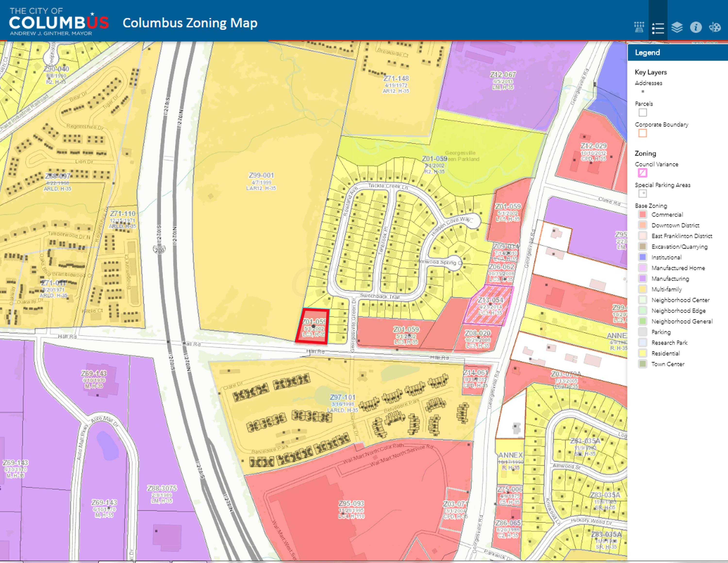Viewport: 728px width, 563px height.
Task: Open the Draw palette icon
Action: (x=715, y=27)
